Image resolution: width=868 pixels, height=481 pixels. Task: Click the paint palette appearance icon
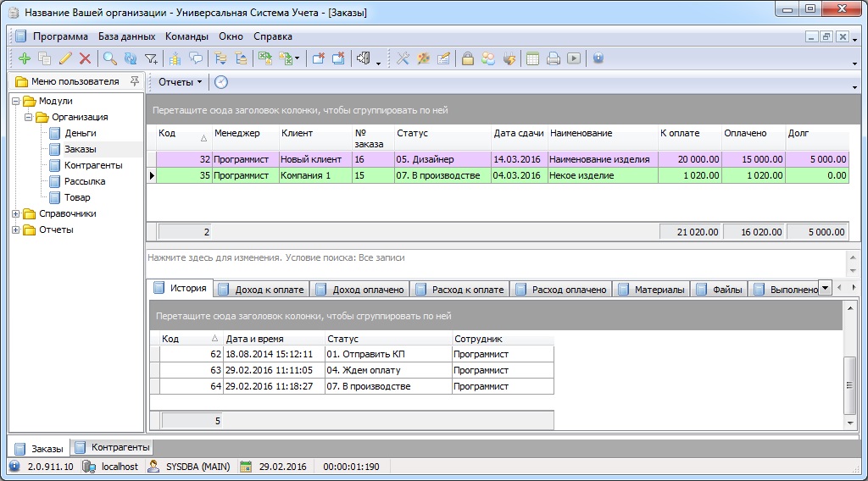424,58
